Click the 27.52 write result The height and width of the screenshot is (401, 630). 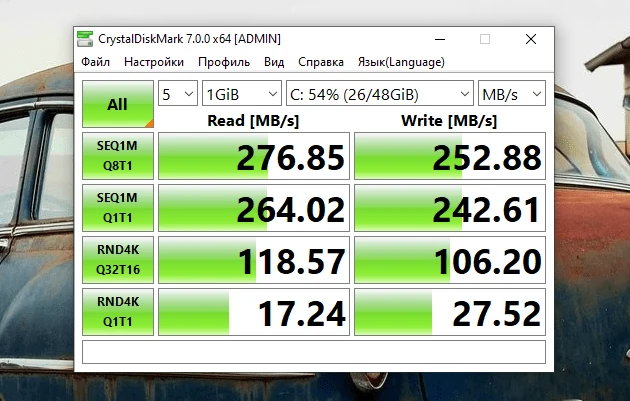(450, 311)
